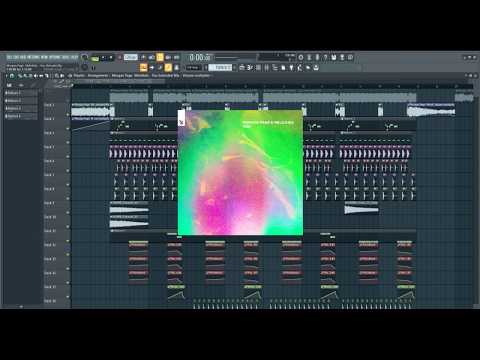Adjust the master volume knob
The height and width of the screenshot is (360, 480).
pyautogui.click(x=85, y=57)
